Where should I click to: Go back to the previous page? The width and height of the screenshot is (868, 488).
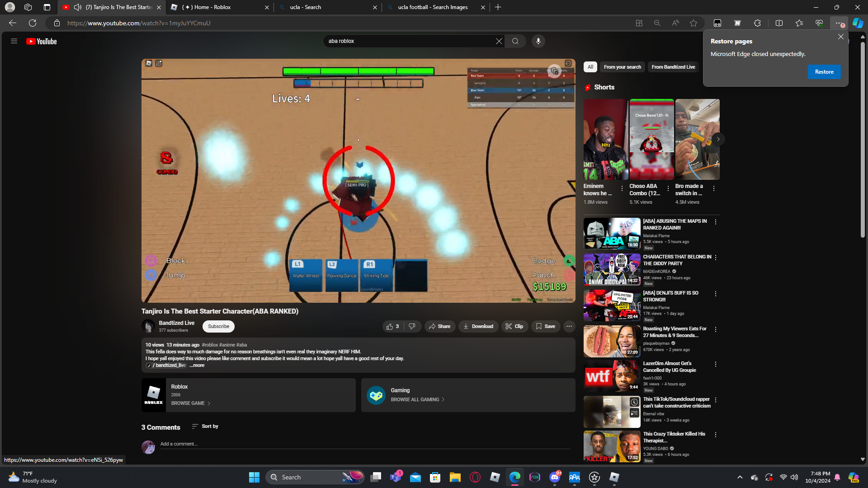[x=13, y=23]
